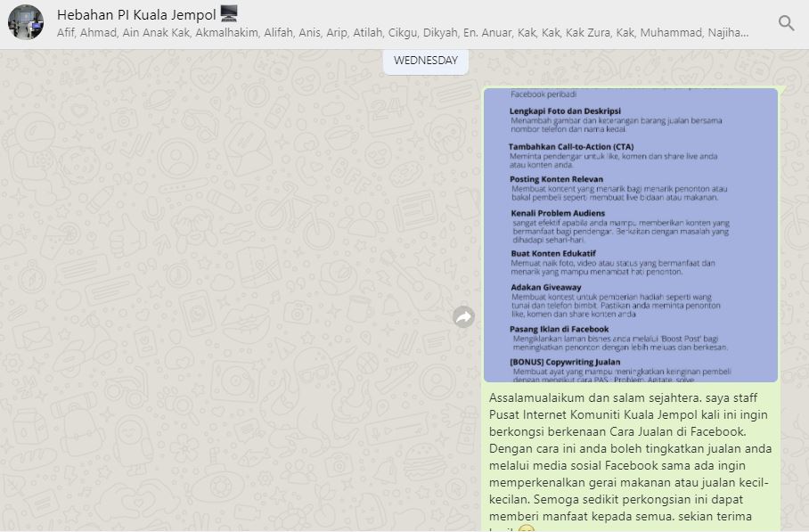Click '[BONUS] Copywriting Jualan' heading in image
This screenshot has width=809, height=532.
[x=565, y=361]
